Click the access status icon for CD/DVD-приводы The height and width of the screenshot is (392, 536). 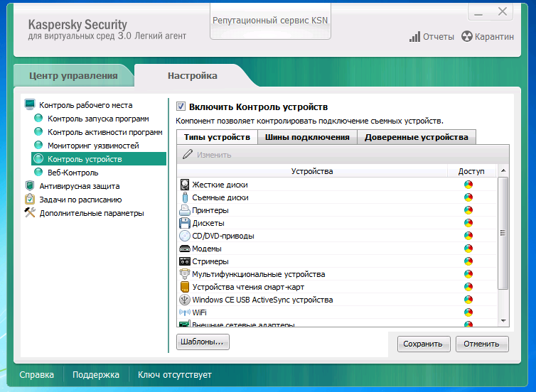(468, 236)
